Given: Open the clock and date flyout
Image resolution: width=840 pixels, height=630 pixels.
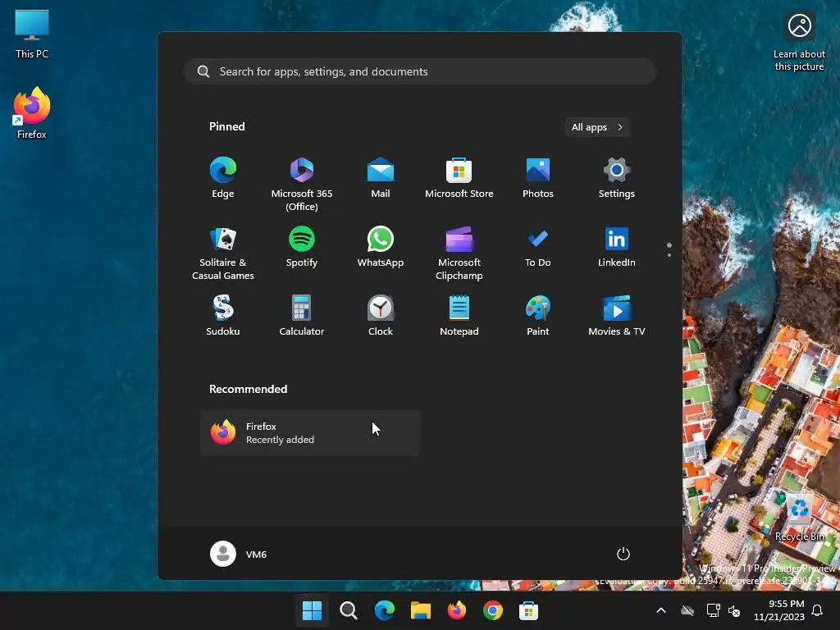Looking at the screenshot, I should 779,610.
